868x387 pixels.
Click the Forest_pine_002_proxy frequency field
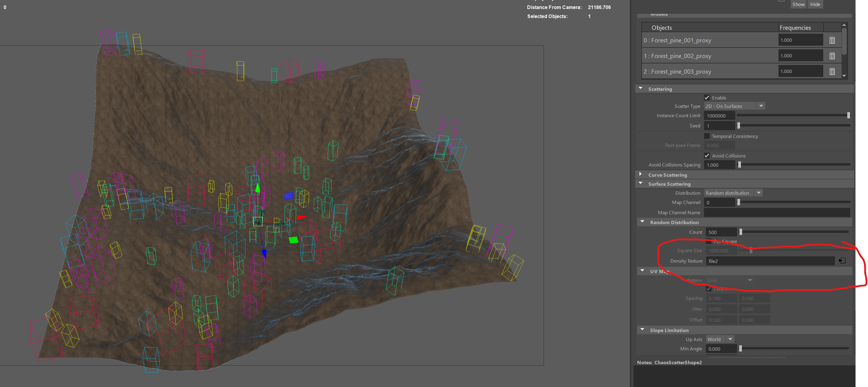tap(801, 56)
